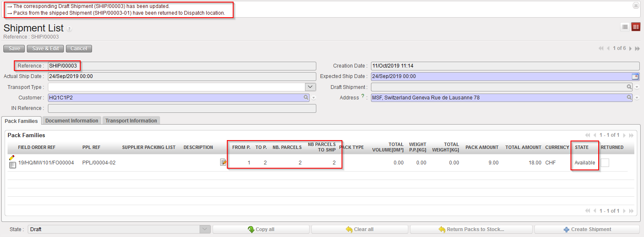
Task: Click Return Packs to Stock button
Action: tap(471, 229)
